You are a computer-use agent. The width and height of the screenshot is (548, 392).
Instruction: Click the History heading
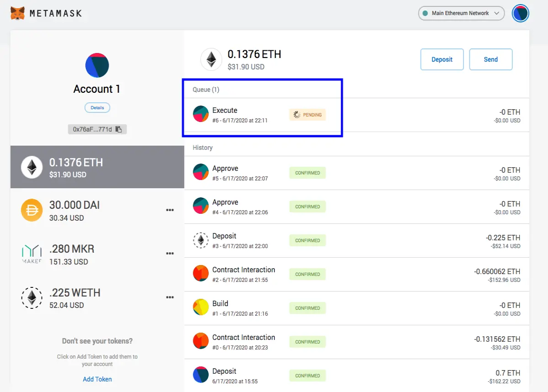pos(203,148)
